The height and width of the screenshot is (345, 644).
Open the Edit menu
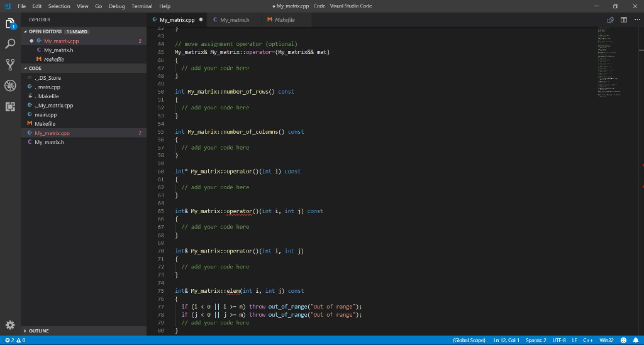pos(37,6)
